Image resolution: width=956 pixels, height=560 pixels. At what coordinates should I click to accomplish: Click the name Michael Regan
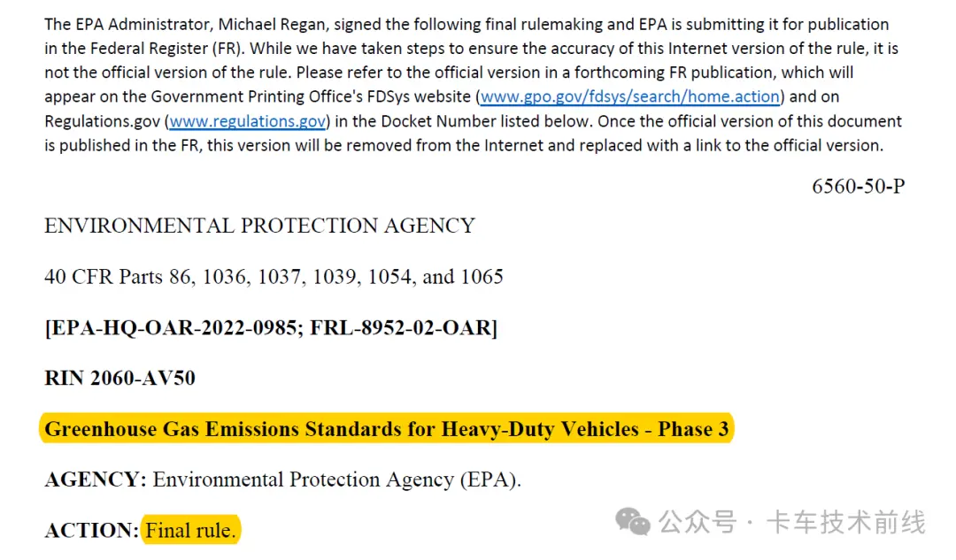pos(272,25)
